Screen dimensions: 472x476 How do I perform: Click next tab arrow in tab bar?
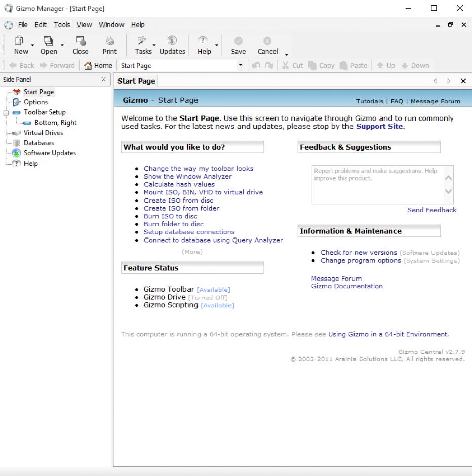(x=449, y=81)
